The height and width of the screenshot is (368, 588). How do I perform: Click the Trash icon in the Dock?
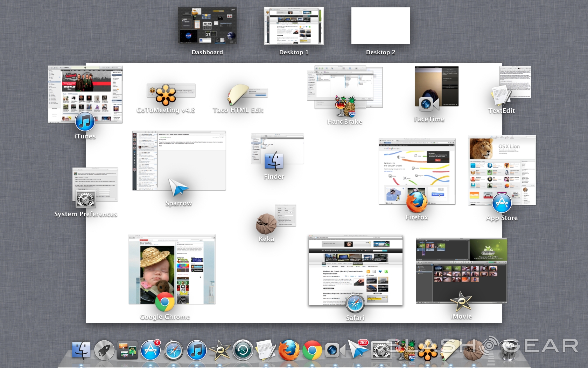click(509, 350)
